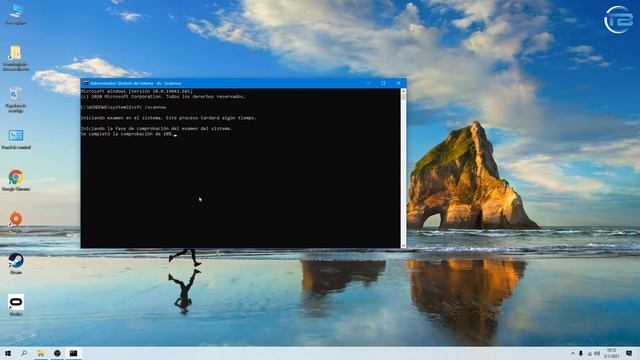
Task: Launch the Origin desktop shortcut
Action: click(16, 222)
